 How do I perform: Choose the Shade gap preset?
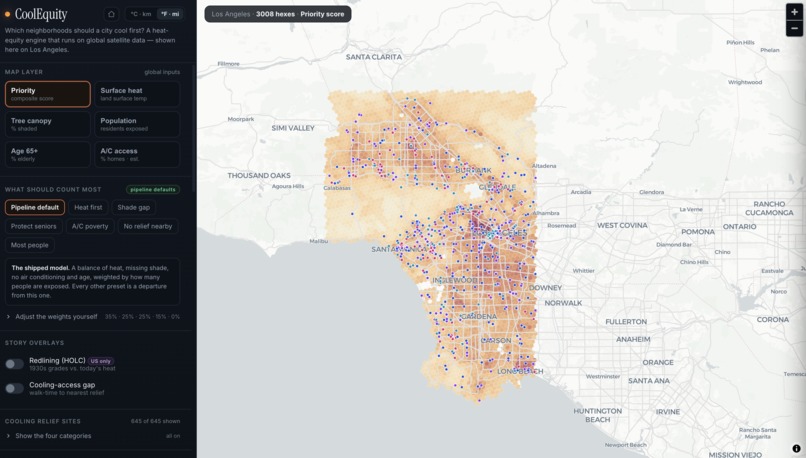[134, 207]
